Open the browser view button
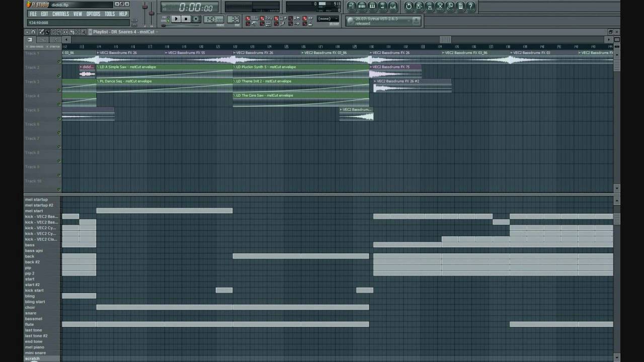Viewport: 644px width, 362px height. click(382, 7)
